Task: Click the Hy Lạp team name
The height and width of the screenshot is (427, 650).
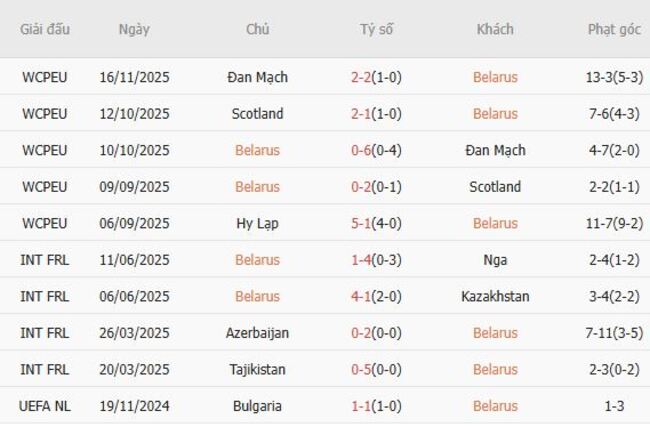Action: 257,223
